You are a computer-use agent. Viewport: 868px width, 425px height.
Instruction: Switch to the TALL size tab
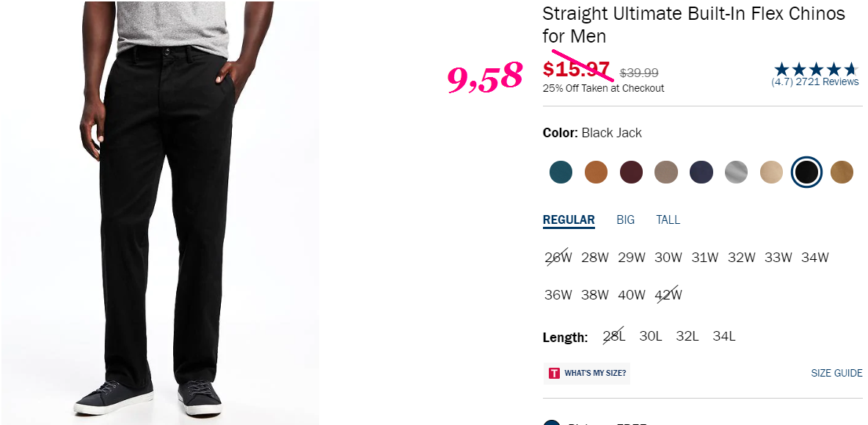coord(668,219)
